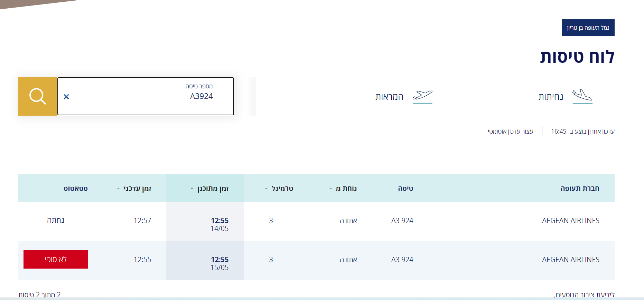Sort by זמן עדכני column
The height and width of the screenshot is (300, 644).
134,188
